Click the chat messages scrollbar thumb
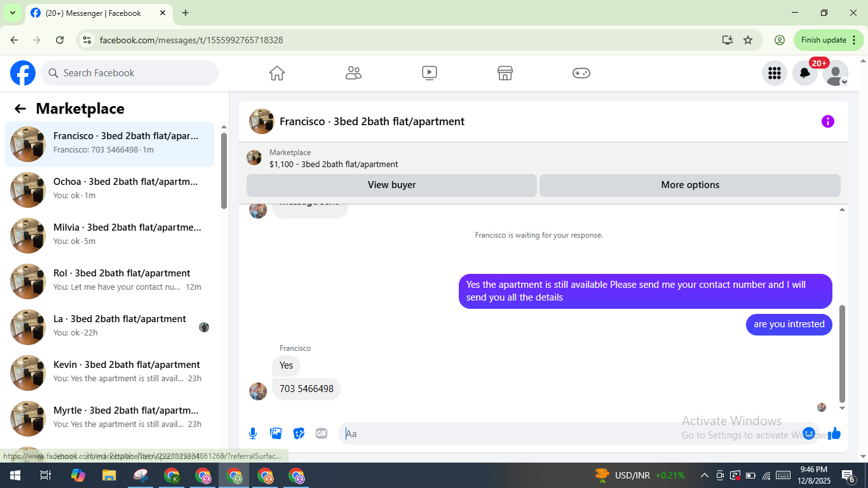Screen dimensions: 868x488 click(x=843, y=353)
